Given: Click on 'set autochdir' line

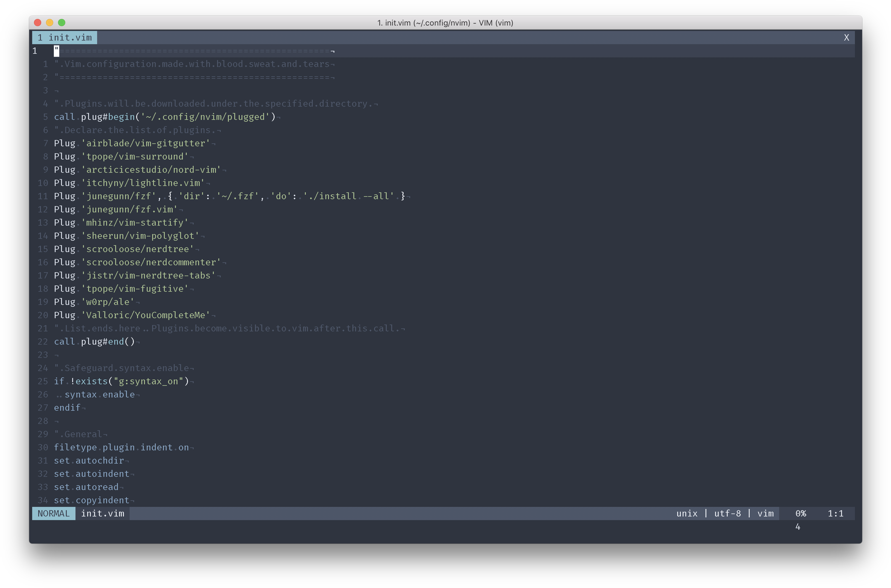Looking at the screenshot, I should pos(89,461).
